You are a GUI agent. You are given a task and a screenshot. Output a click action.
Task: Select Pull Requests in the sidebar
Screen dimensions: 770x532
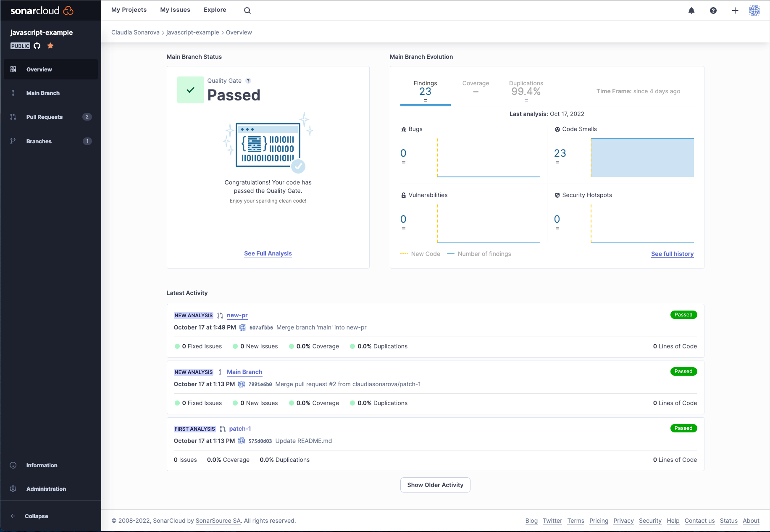point(51,117)
